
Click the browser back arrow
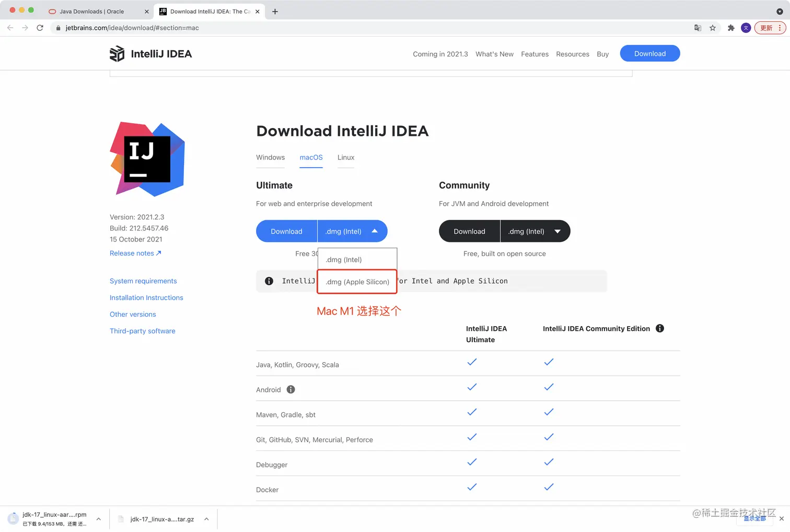coord(10,28)
